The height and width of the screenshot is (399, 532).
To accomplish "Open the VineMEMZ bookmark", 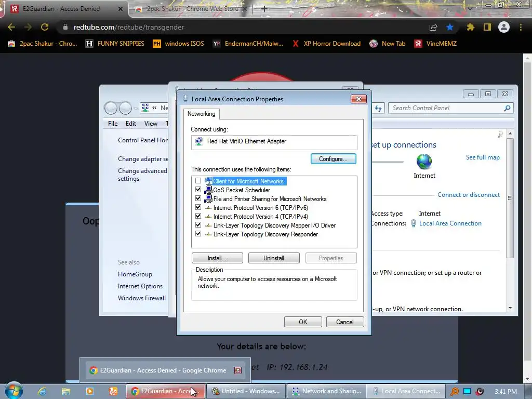I will (x=436, y=44).
